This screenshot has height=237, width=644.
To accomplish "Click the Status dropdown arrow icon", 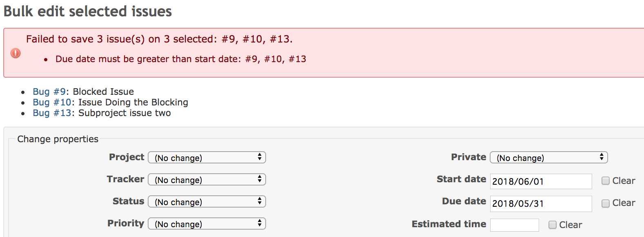I will click(260, 201).
